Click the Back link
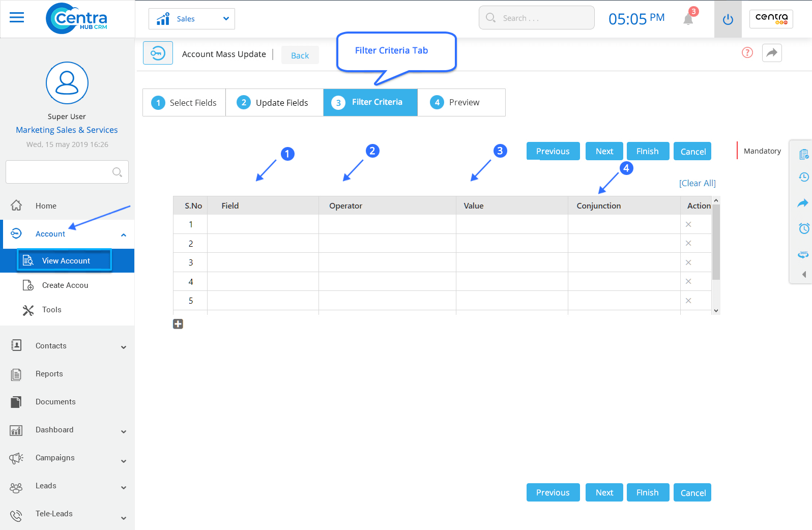The width and height of the screenshot is (812, 530). pos(300,55)
